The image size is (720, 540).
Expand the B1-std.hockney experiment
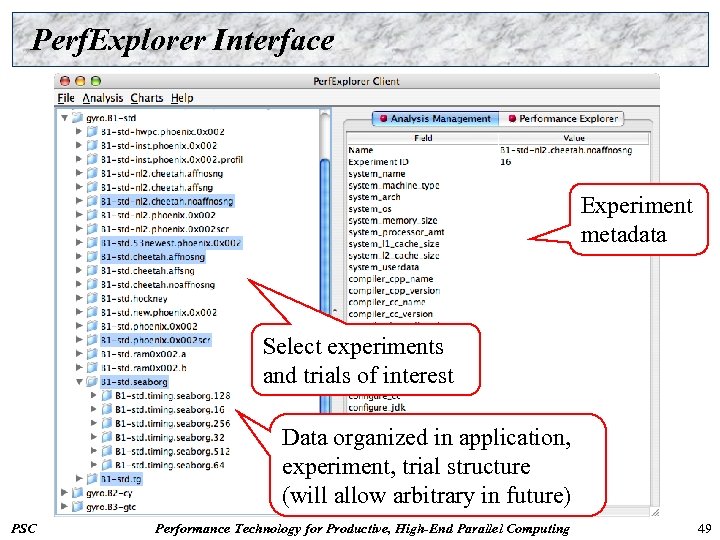[79, 298]
